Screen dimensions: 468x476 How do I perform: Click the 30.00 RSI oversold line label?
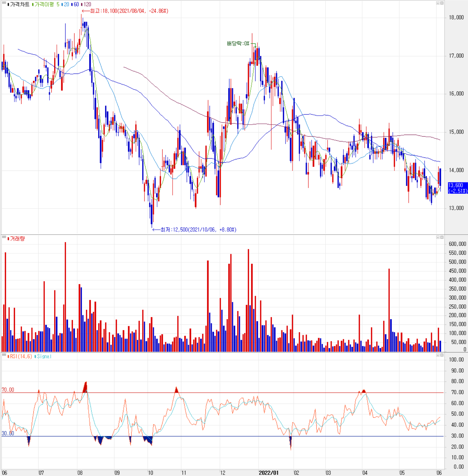click(x=8, y=433)
